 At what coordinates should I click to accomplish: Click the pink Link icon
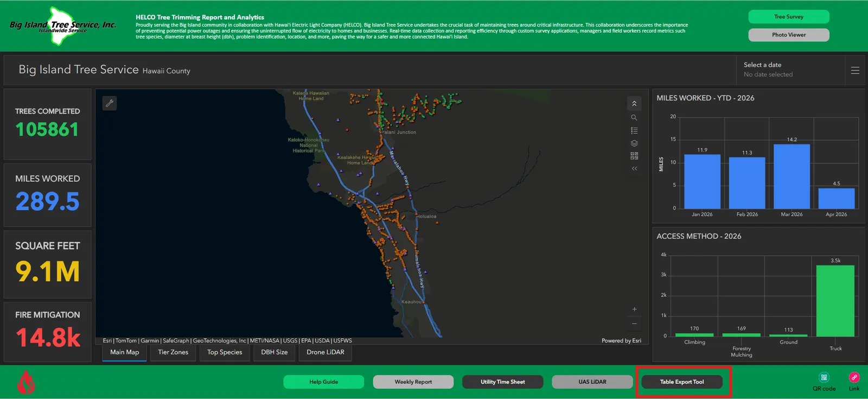pos(854,377)
